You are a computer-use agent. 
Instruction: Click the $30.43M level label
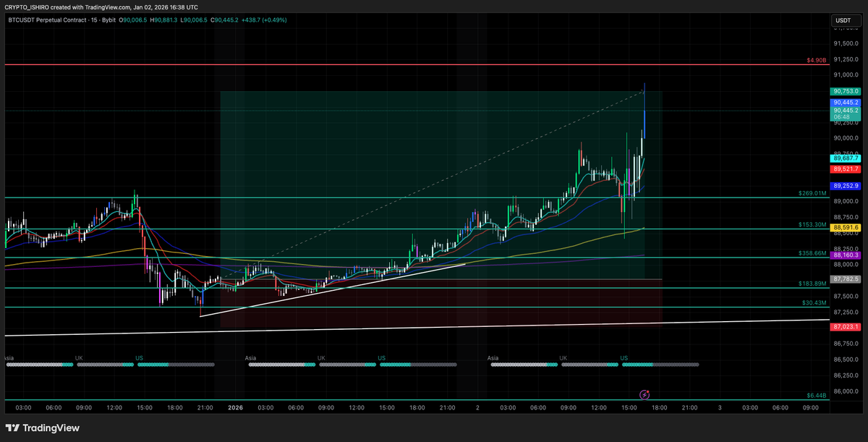[x=814, y=302]
